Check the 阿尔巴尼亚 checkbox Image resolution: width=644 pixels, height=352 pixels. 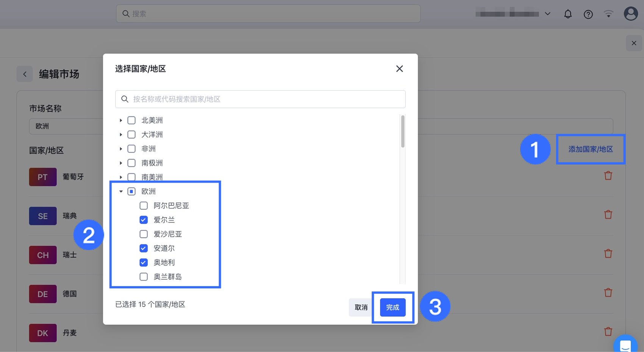pos(144,206)
